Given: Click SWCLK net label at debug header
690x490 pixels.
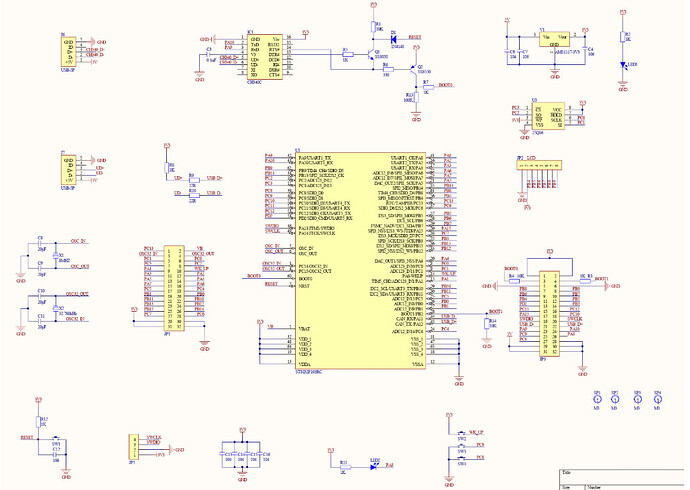Looking at the screenshot, I should click(154, 437).
